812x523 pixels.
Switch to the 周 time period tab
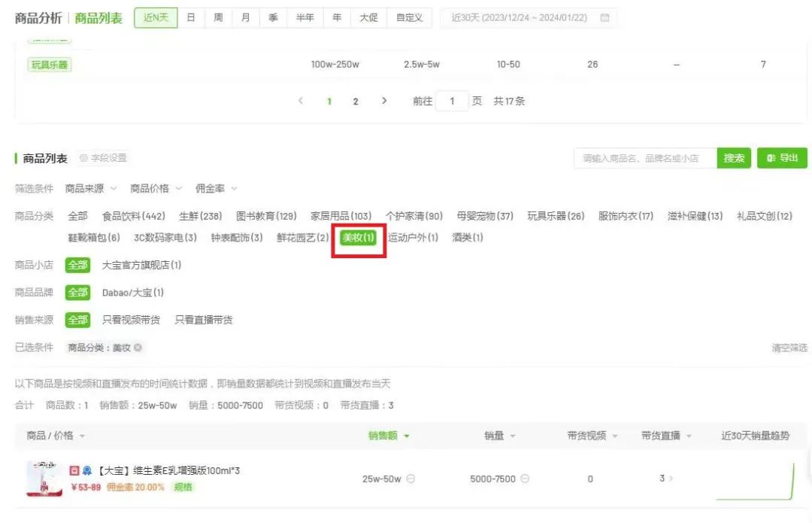coord(218,18)
